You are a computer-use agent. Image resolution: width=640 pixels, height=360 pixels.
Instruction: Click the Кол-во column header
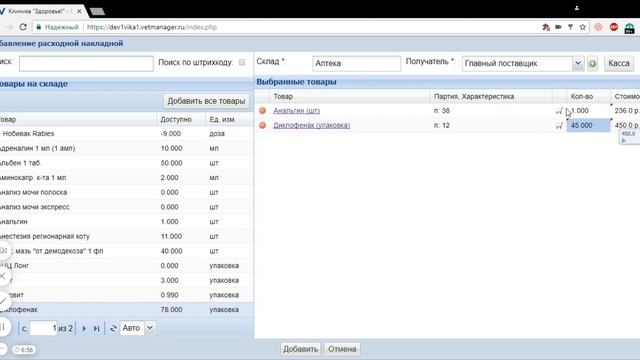point(588,96)
